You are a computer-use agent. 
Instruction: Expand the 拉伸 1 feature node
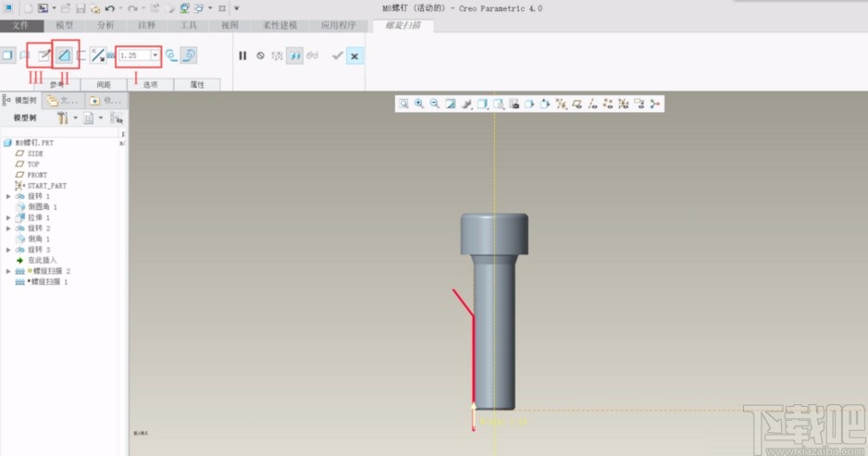click(x=8, y=217)
